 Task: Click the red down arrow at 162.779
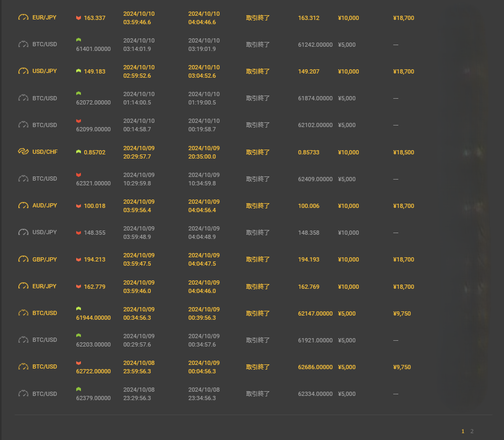click(78, 287)
